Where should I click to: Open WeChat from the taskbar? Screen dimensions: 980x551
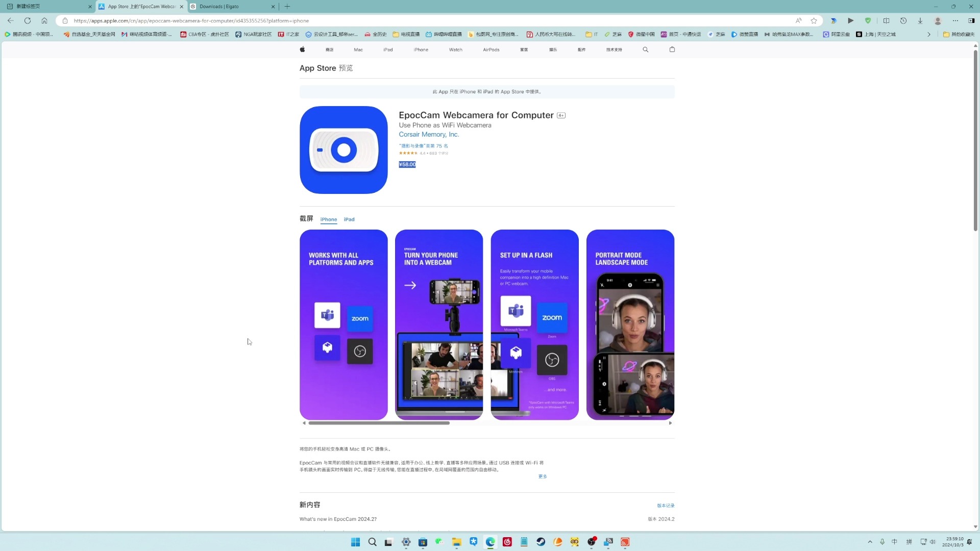coord(439,542)
